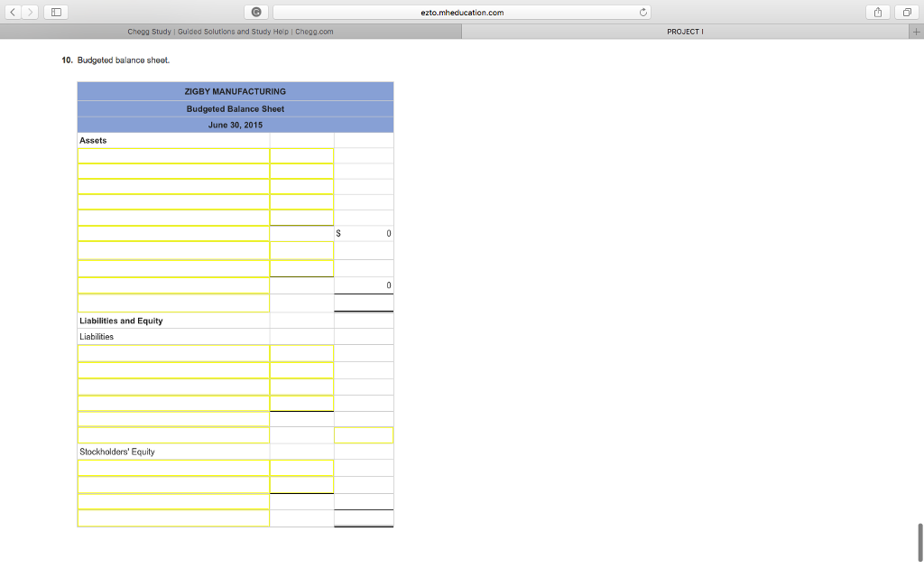
Task: Click the '$ 0' current assets subtotal cell
Action: click(x=364, y=234)
